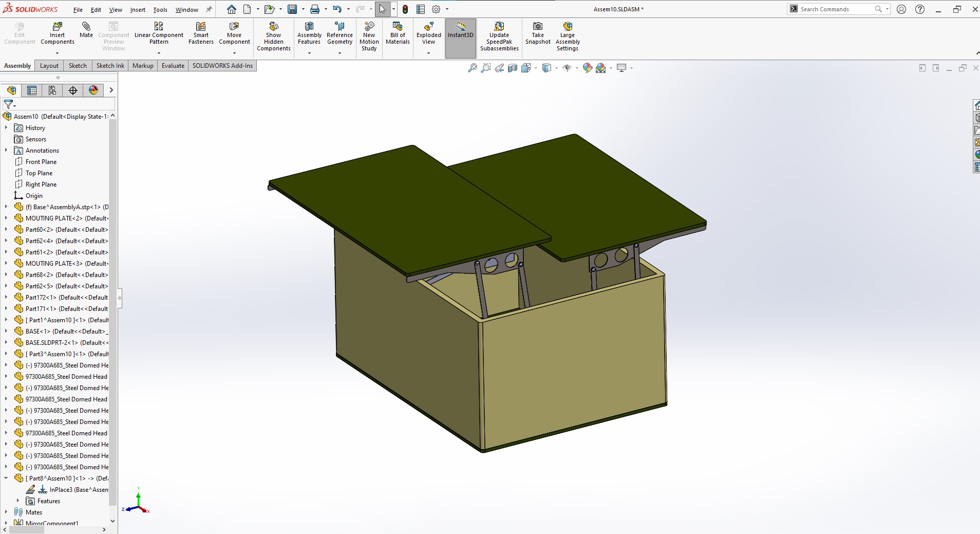Open the DisplayManager color wheel tab

click(93, 90)
